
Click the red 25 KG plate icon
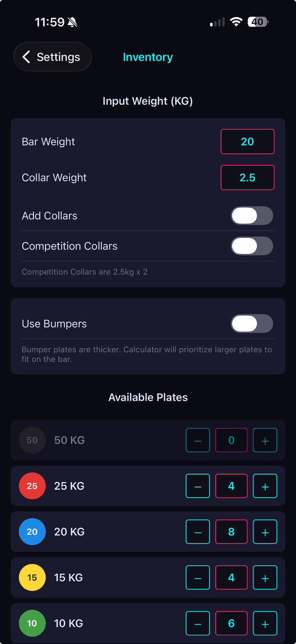[x=32, y=486]
